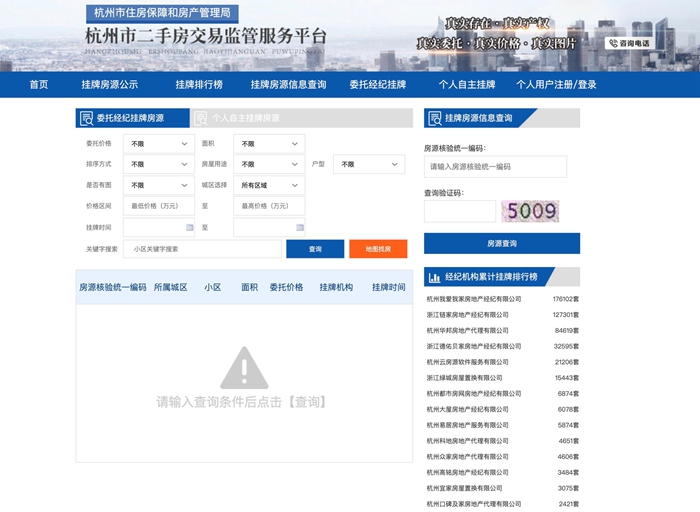Click the orange 地图找房 button
The width and height of the screenshot is (700, 512).
pyautogui.click(x=378, y=249)
